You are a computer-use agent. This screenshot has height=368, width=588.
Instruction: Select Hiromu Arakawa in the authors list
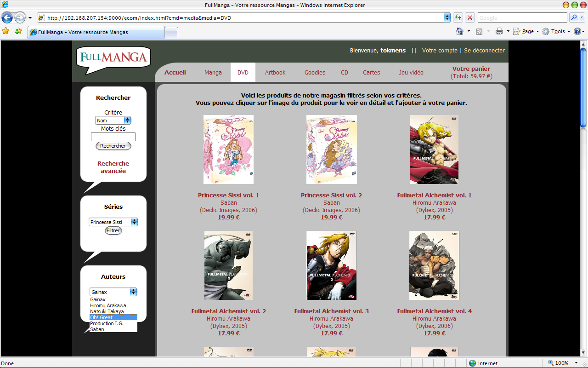[x=113, y=305]
